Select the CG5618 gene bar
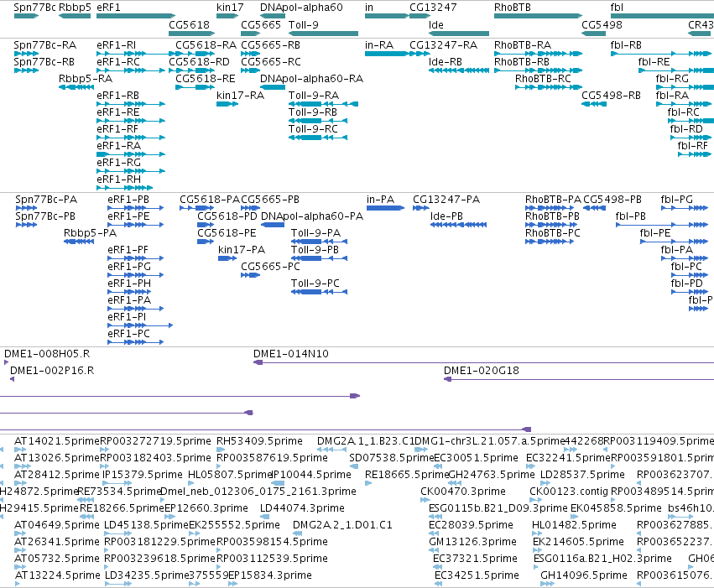 191,34
